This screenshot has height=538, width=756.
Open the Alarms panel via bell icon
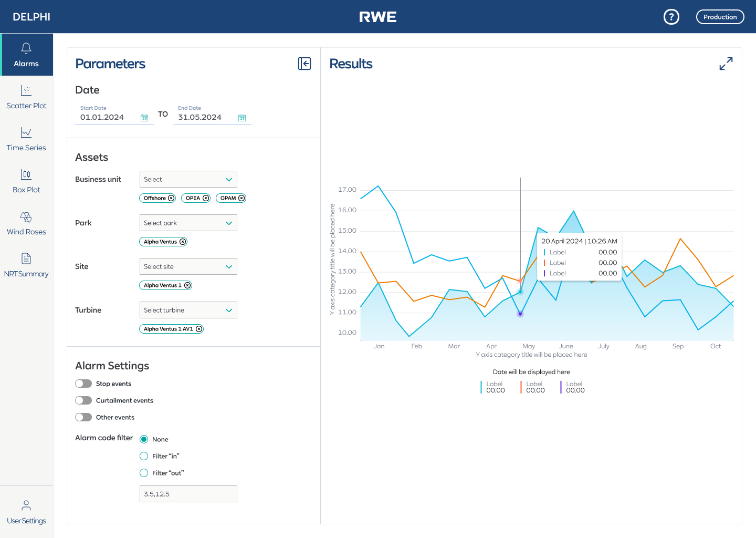click(x=26, y=54)
